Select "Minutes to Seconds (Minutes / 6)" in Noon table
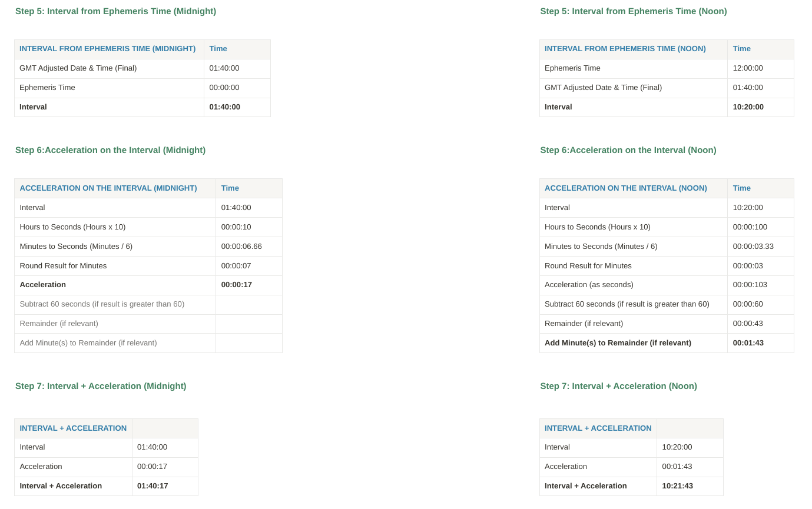812x509 pixels. click(x=601, y=247)
